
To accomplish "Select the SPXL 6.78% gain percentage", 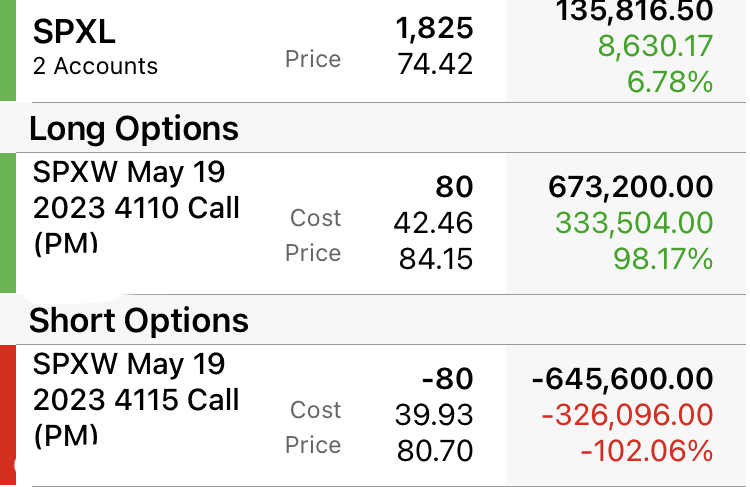I will pos(670,81).
